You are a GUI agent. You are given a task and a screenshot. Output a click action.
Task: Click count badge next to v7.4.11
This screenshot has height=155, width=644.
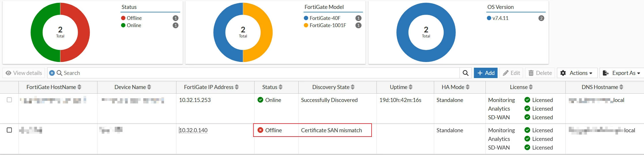[x=541, y=18]
